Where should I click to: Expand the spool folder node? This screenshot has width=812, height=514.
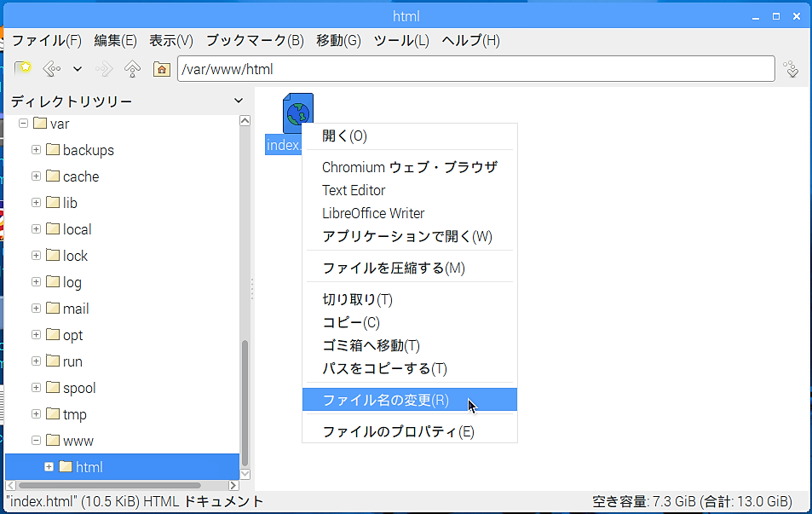pyautogui.click(x=36, y=388)
